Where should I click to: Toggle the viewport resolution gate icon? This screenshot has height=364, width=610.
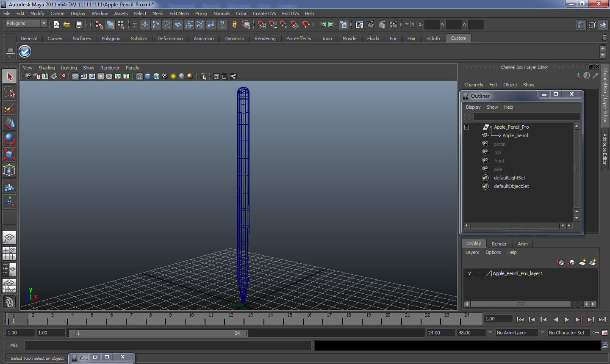click(92, 76)
